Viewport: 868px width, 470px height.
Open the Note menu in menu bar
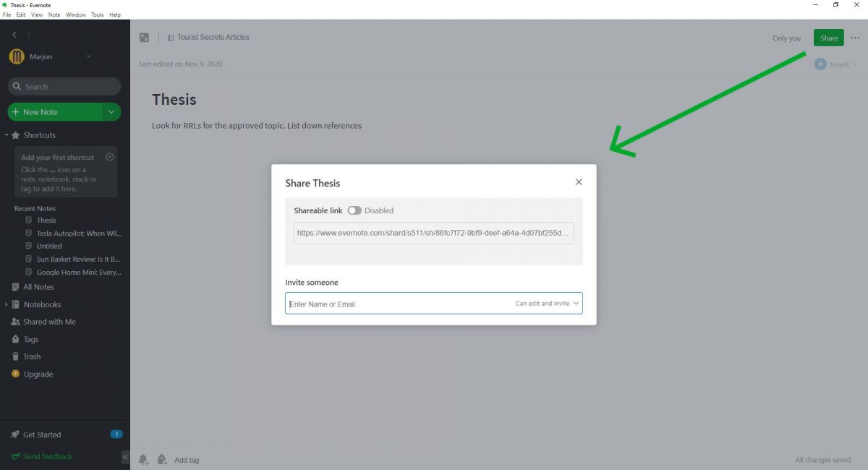(54, 14)
